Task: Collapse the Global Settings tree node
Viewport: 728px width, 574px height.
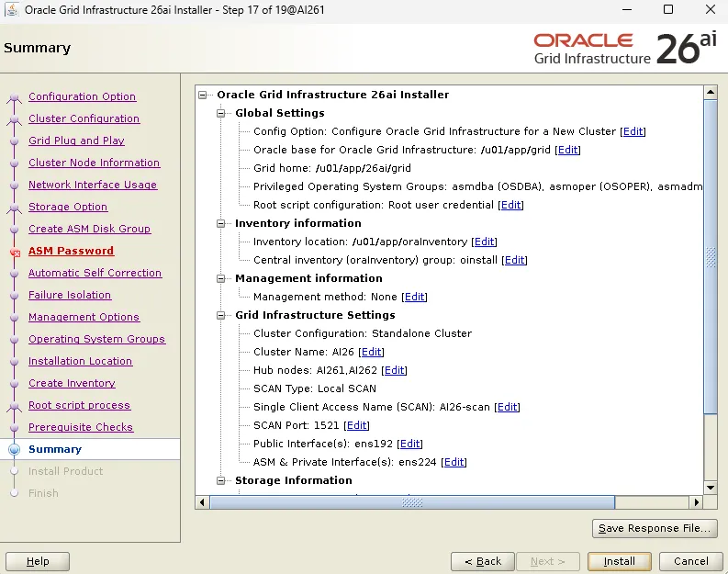Action: coord(221,113)
